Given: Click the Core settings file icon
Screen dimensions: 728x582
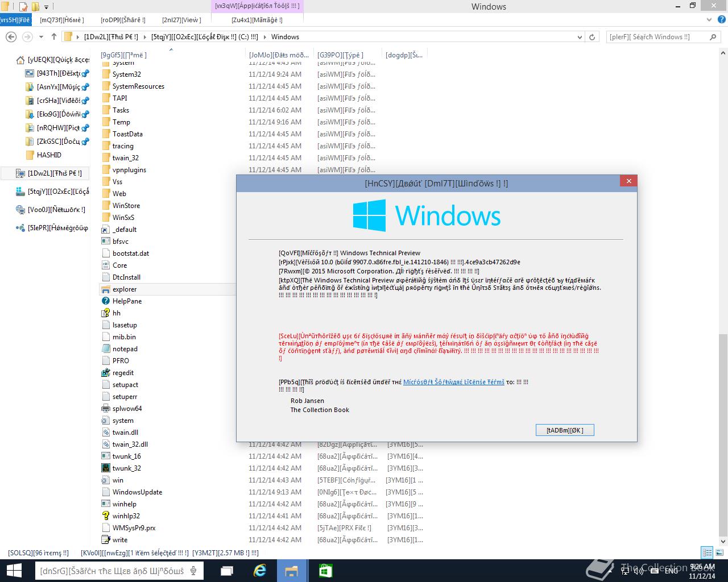Looking at the screenshot, I should (105, 265).
